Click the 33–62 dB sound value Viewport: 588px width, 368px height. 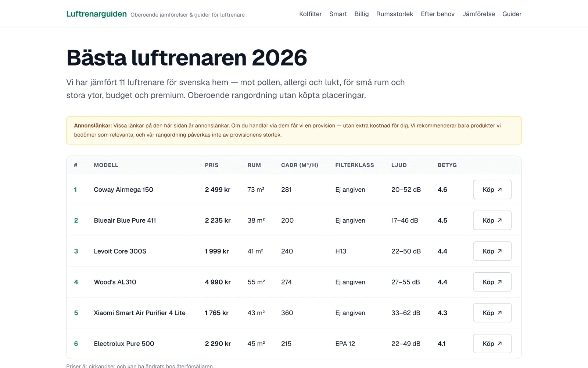coord(406,313)
